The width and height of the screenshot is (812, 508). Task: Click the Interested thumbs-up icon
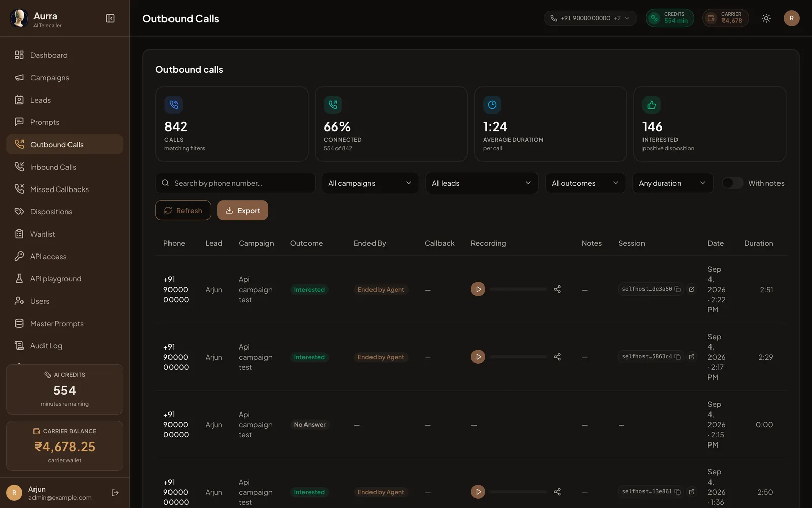pos(652,105)
